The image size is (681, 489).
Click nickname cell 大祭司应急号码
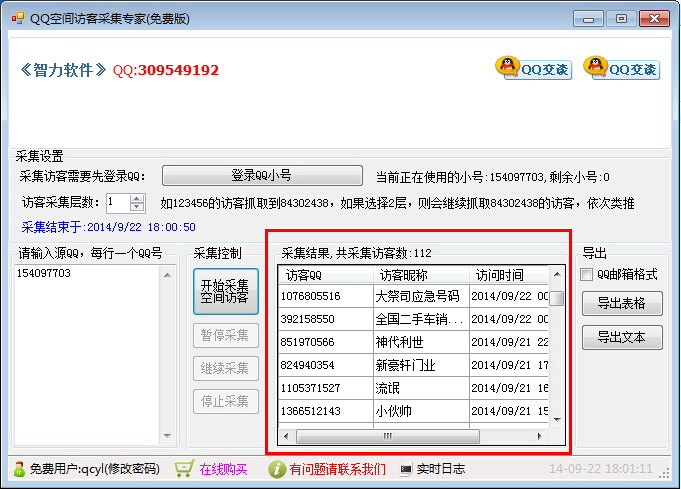pyautogui.click(x=421, y=296)
